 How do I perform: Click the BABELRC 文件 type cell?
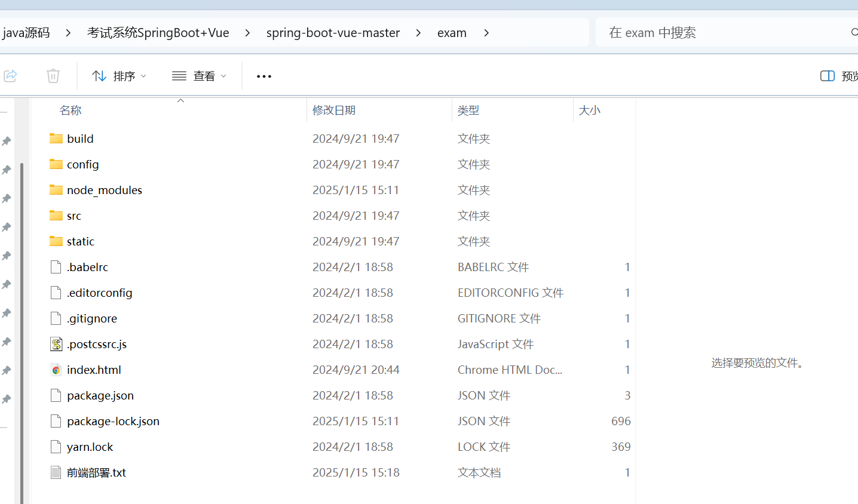pyautogui.click(x=494, y=267)
